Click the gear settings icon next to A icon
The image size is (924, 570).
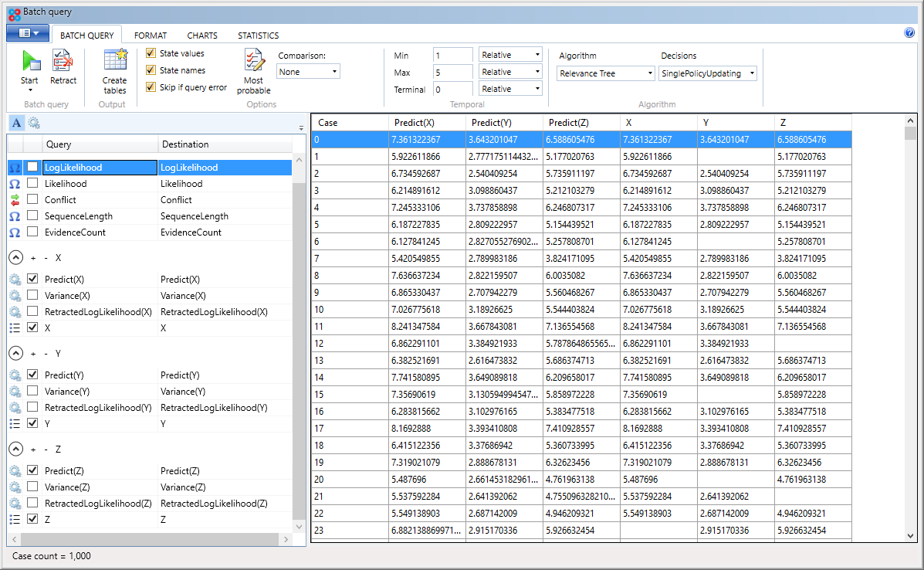(x=32, y=123)
